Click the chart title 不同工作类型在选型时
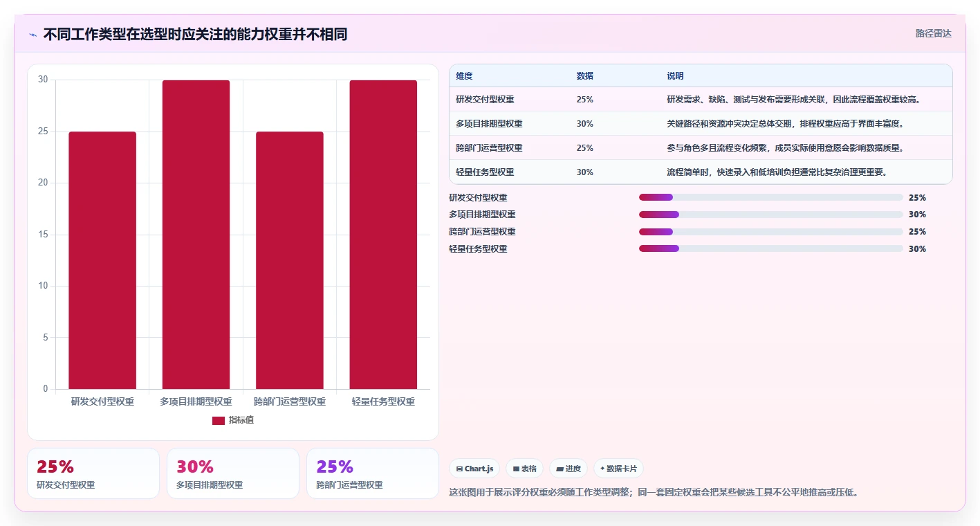This screenshot has width=980, height=526. point(195,34)
